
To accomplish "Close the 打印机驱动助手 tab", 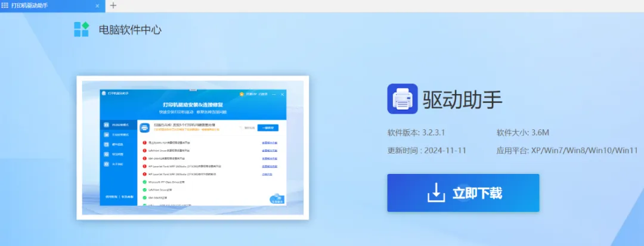I will tap(98, 5).
